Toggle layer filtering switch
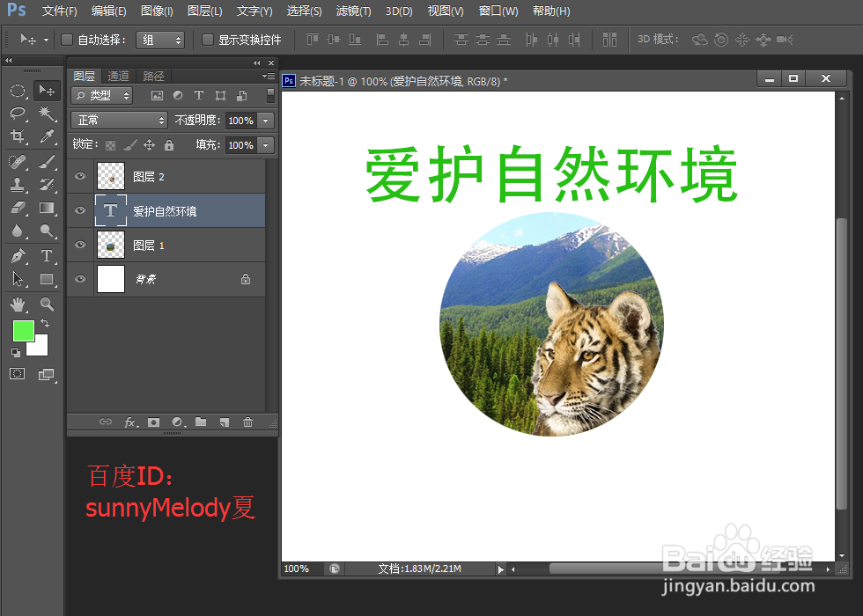Screen dimensions: 863x616 270,95
